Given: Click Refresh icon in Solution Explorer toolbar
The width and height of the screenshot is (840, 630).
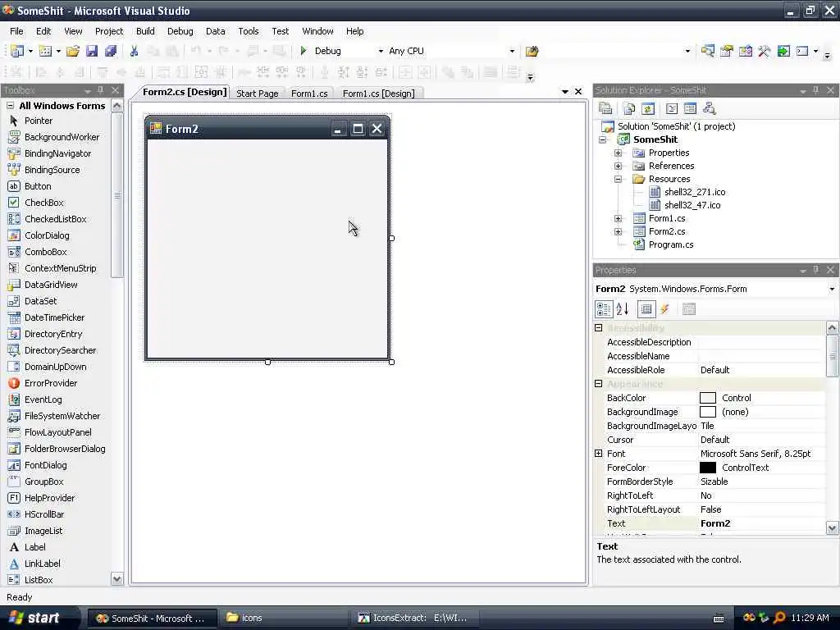Looking at the screenshot, I should (648, 109).
